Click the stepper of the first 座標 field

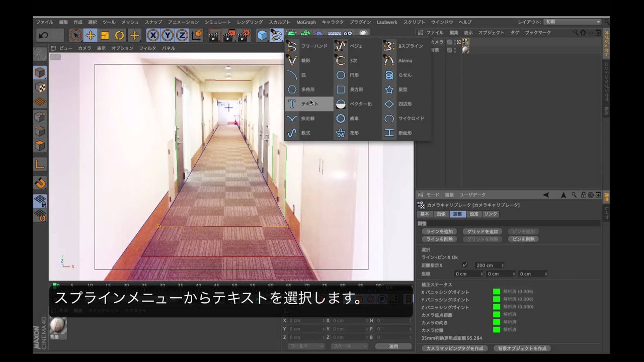[x=482, y=274]
